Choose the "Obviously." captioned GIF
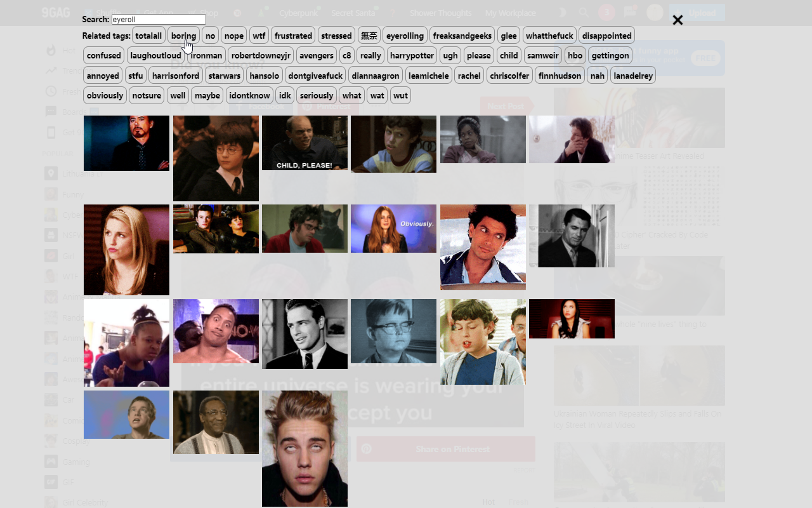 click(393, 229)
